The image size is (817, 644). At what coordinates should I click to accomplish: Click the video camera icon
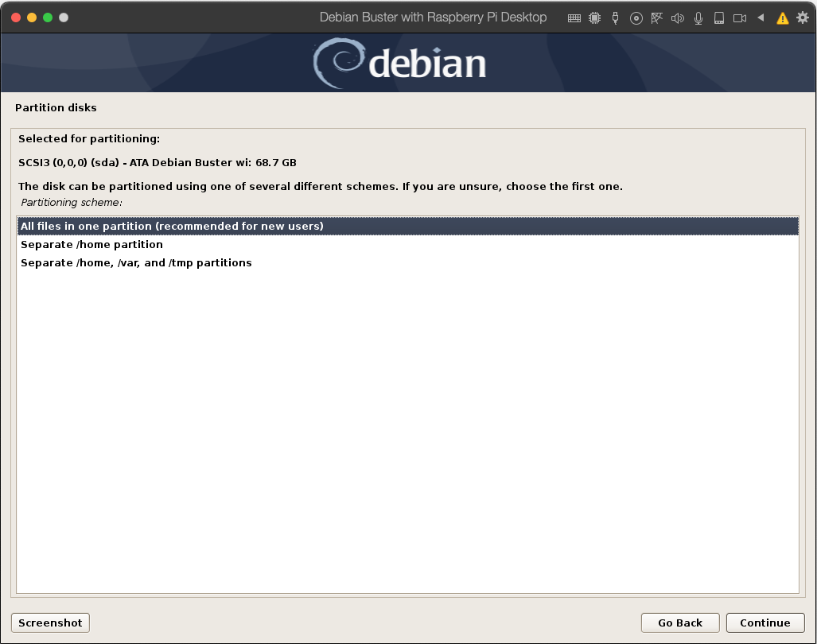pos(740,18)
